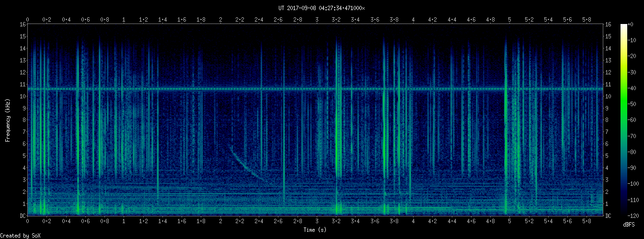Click the '5.2' tick on the top time axis
Screen dimensions: 644x239
[529, 20]
